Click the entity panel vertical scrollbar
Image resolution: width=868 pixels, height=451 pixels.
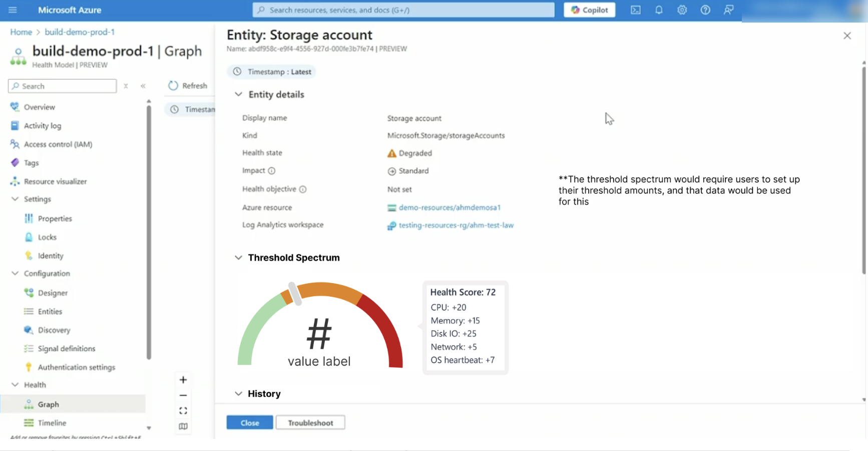point(864,170)
